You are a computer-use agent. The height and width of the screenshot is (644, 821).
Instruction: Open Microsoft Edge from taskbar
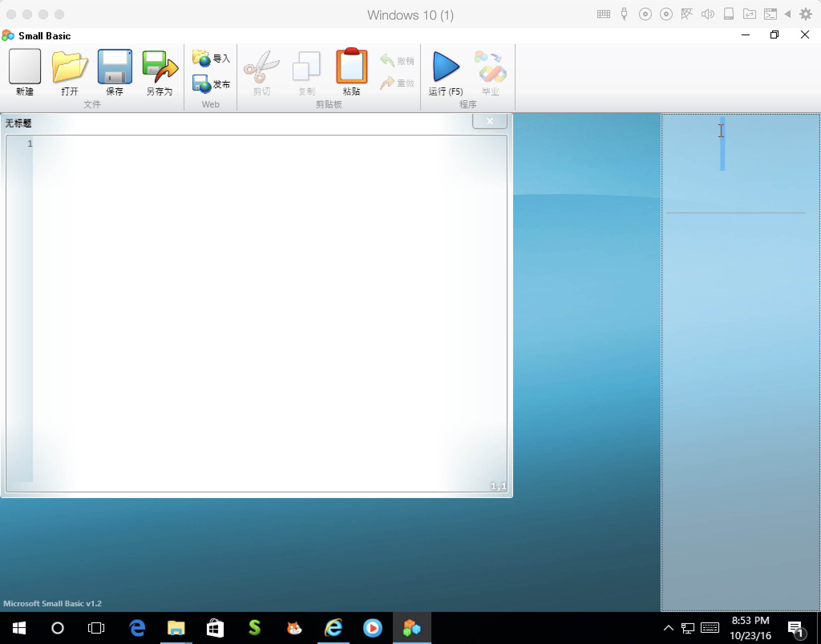(137, 628)
